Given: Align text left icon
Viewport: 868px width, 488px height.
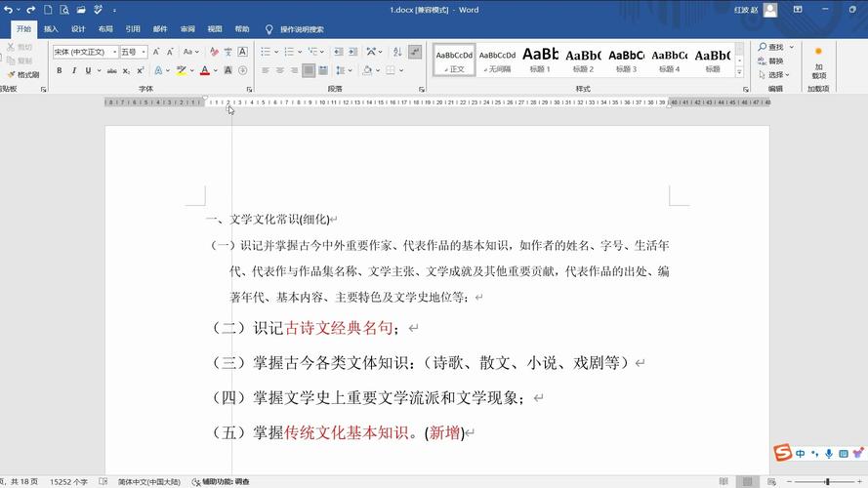Looking at the screenshot, I should (x=266, y=70).
